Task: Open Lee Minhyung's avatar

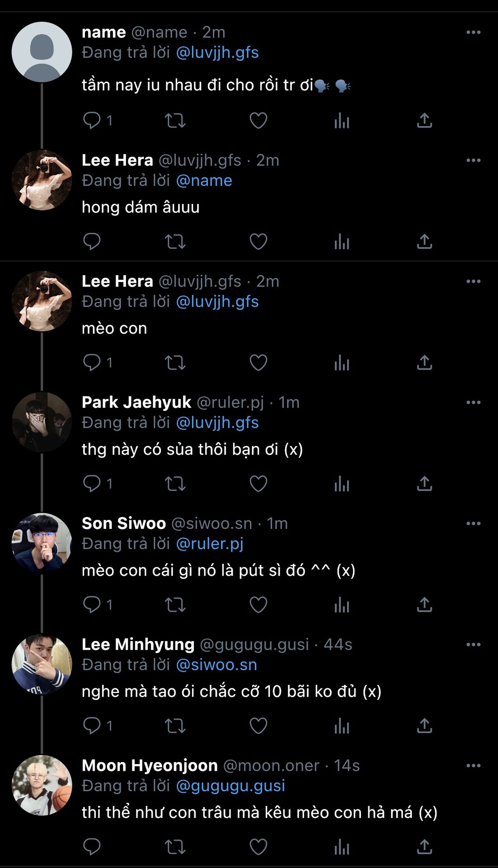Action: tap(42, 665)
